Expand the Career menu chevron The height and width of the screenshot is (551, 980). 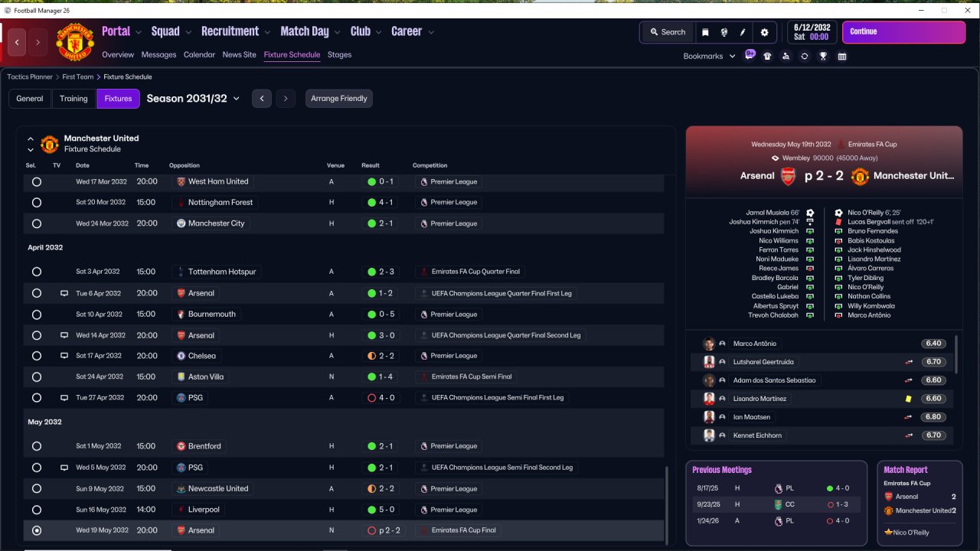tap(431, 32)
